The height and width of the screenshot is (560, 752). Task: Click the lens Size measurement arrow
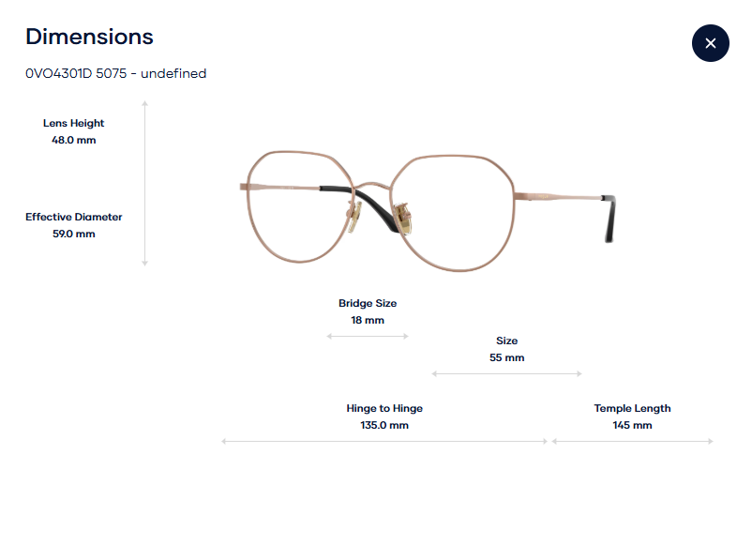506,374
